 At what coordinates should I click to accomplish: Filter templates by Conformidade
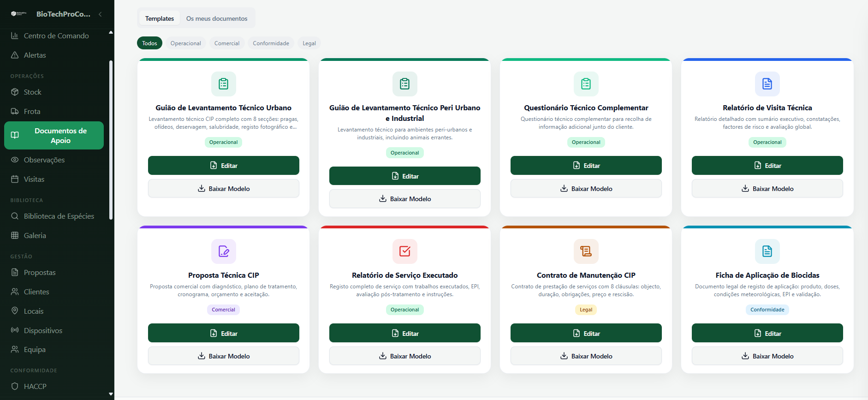tap(271, 43)
